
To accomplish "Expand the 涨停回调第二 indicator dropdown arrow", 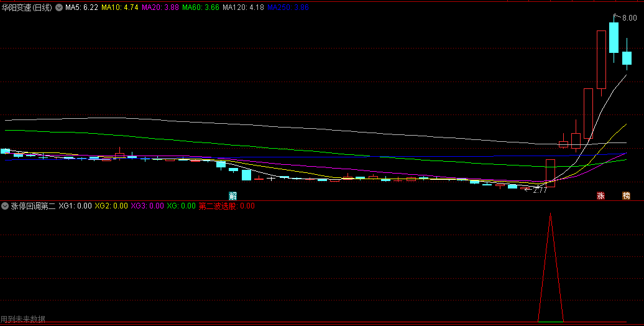I will click(5, 206).
